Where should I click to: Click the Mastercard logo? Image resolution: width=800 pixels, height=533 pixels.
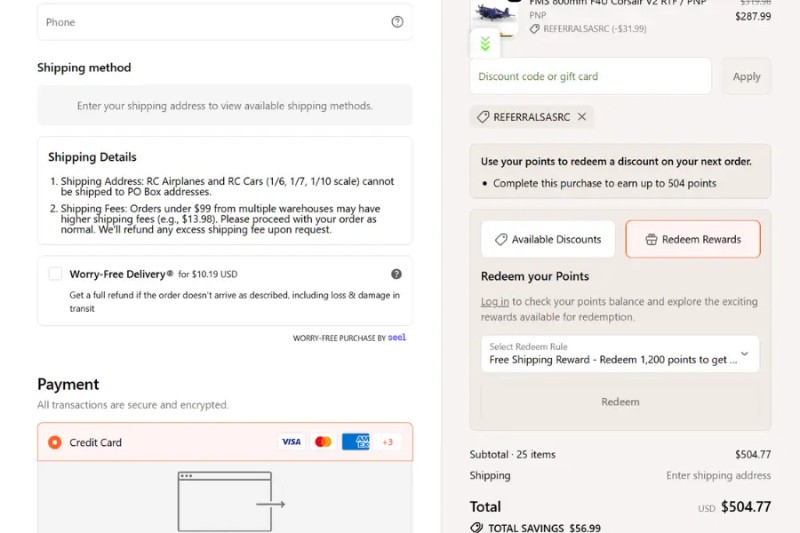[323, 442]
